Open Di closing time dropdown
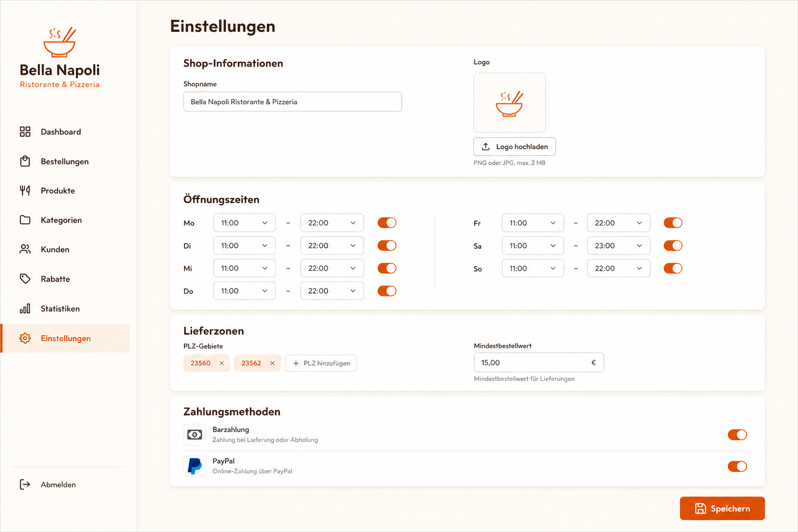The width and height of the screenshot is (798, 532). (x=332, y=246)
